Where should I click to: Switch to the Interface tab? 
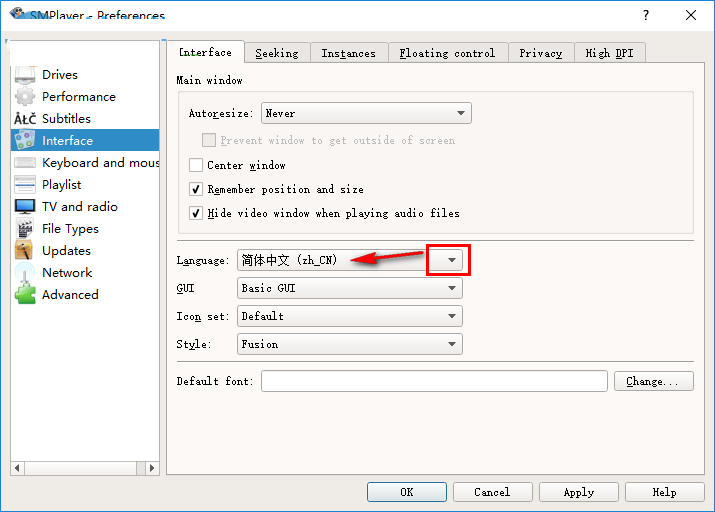point(205,52)
